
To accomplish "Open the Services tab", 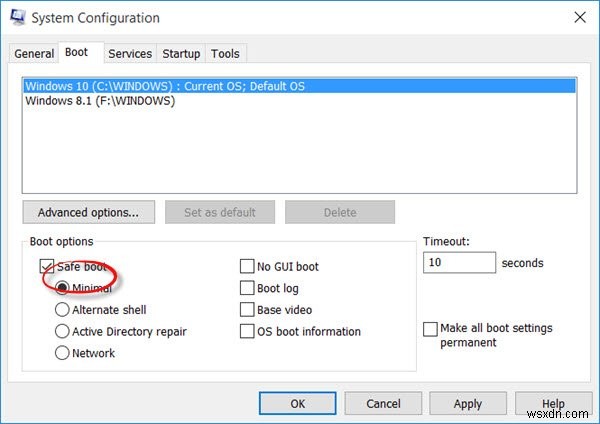I will pos(130,54).
